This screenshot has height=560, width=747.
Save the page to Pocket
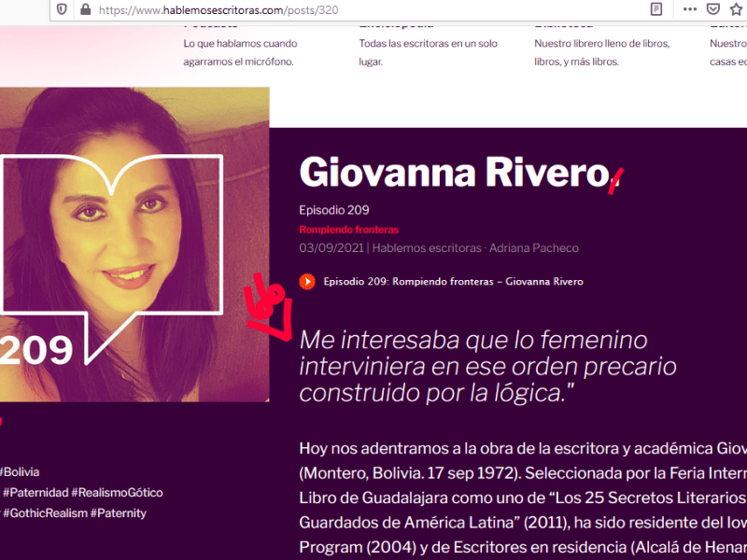(713, 9)
